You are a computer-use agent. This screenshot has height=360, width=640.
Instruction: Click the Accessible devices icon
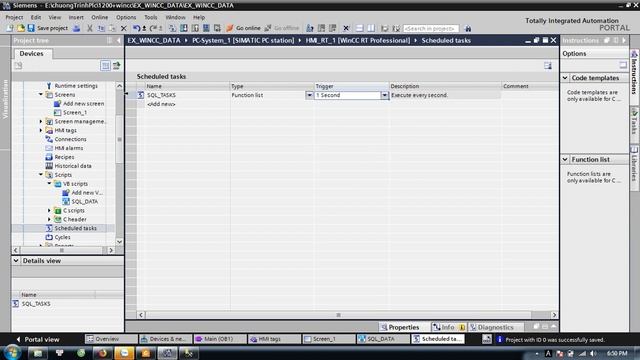310,28
